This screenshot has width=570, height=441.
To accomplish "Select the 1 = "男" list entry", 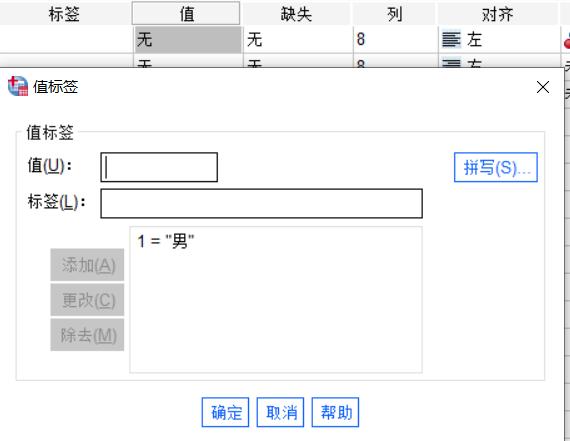I will tap(166, 241).
